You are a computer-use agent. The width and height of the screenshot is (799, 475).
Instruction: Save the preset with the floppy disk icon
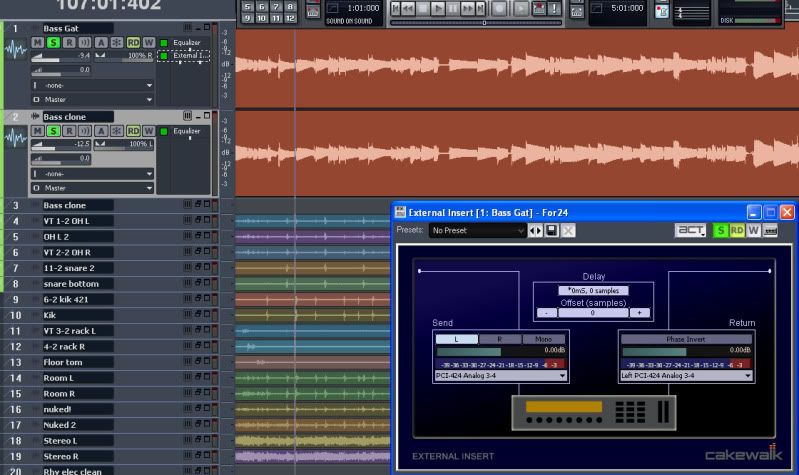pyautogui.click(x=552, y=231)
